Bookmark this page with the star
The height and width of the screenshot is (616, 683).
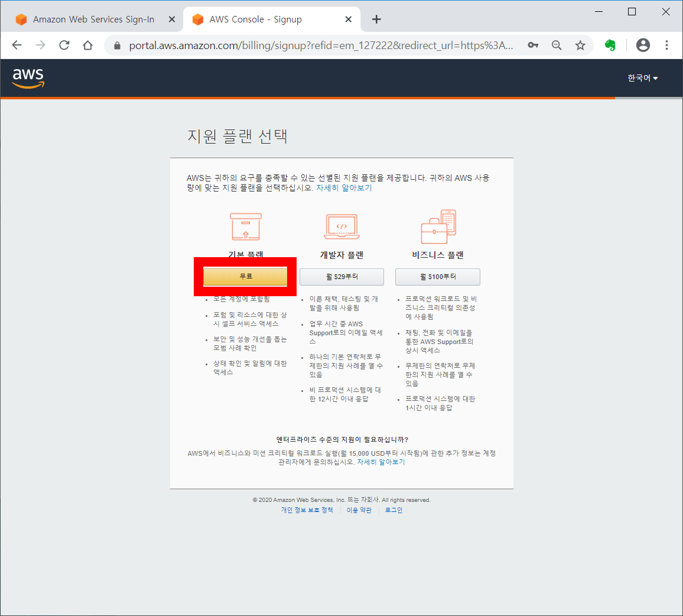pyautogui.click(x=580, y=46)
